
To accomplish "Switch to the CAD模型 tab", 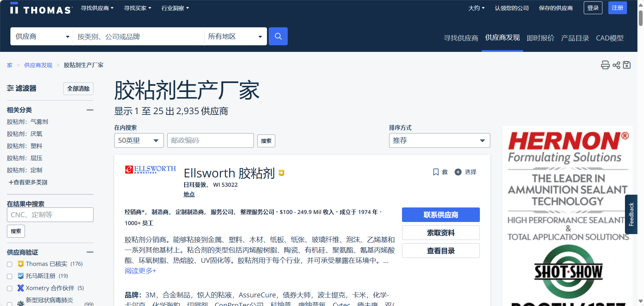I will coord(610,38).
